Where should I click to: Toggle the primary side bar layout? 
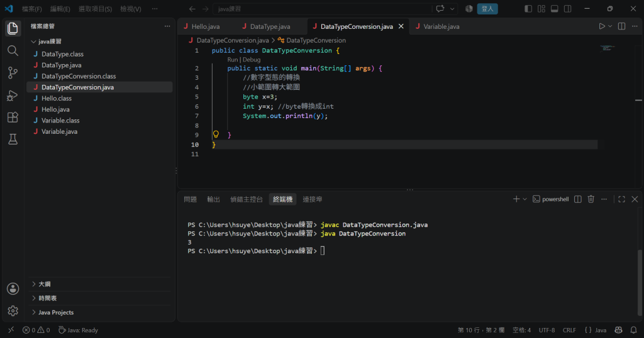(x=528, y=9)
